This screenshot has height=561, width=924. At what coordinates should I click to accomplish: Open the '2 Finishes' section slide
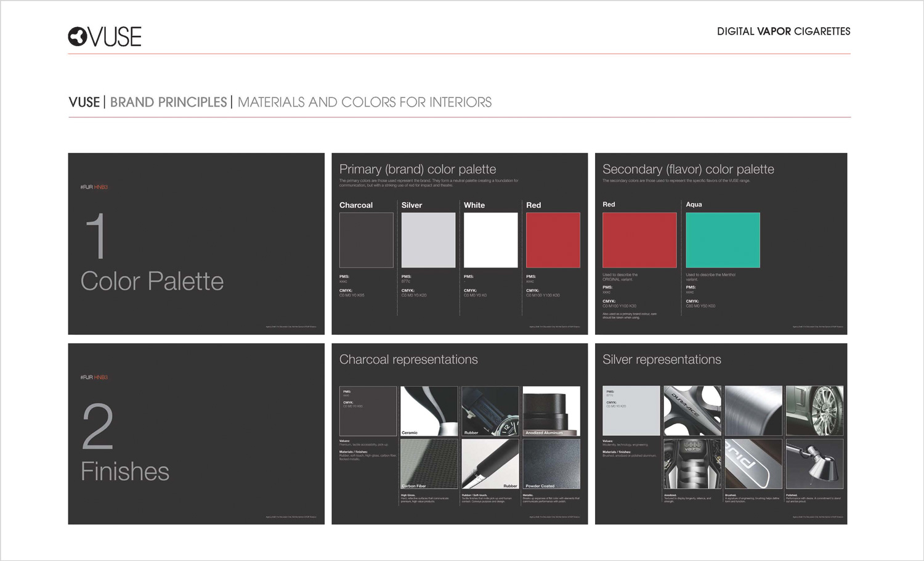[x=196, y=433]
